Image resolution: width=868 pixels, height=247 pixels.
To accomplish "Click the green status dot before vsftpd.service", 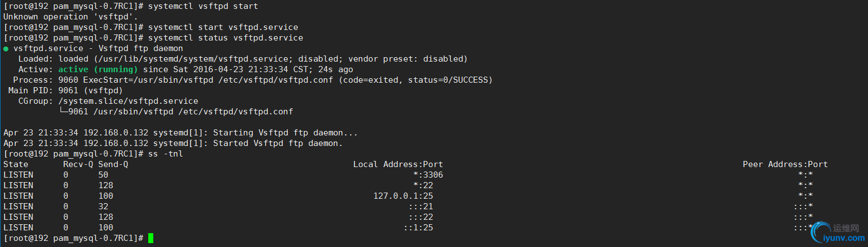I will (6, 49).
